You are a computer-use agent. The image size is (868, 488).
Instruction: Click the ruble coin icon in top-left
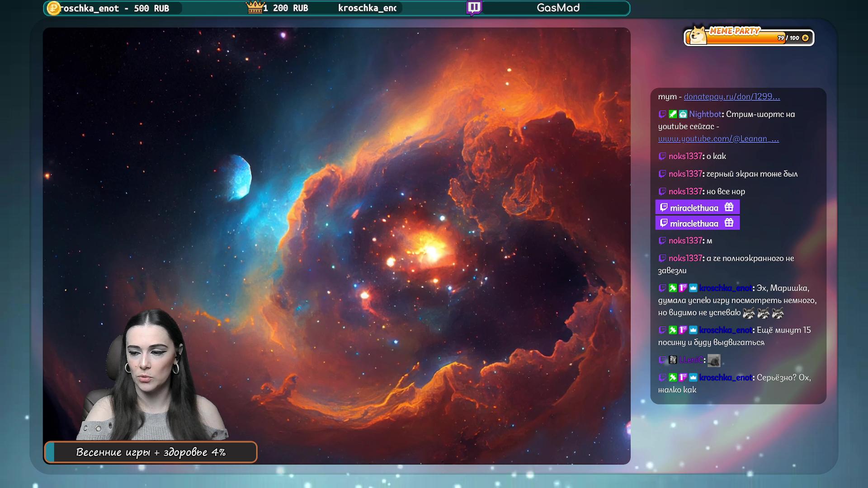pyautogui.click(x=54, y=8)
